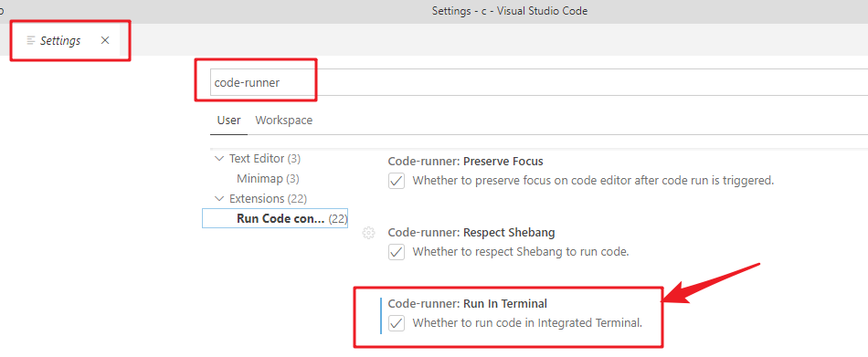The image size is (868, 357).
Task: Click 'Whether to preserve focus on code editor' description
Action: click(x=593, y=181)
